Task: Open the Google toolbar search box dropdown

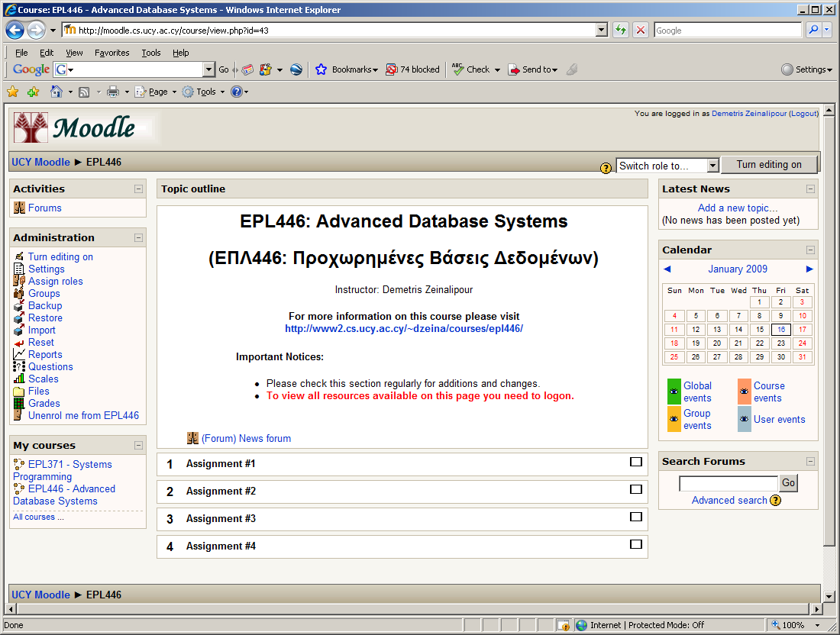Action: (209, 69)
